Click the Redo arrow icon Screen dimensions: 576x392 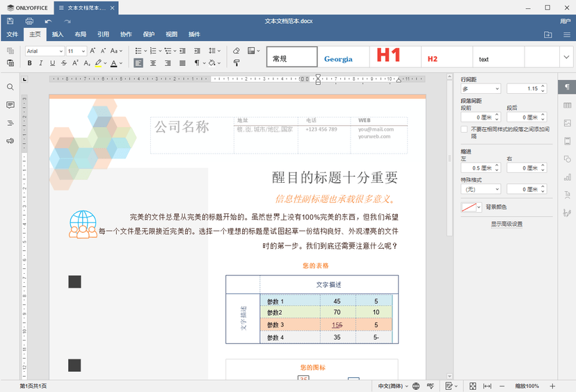[x=67, y=22]
